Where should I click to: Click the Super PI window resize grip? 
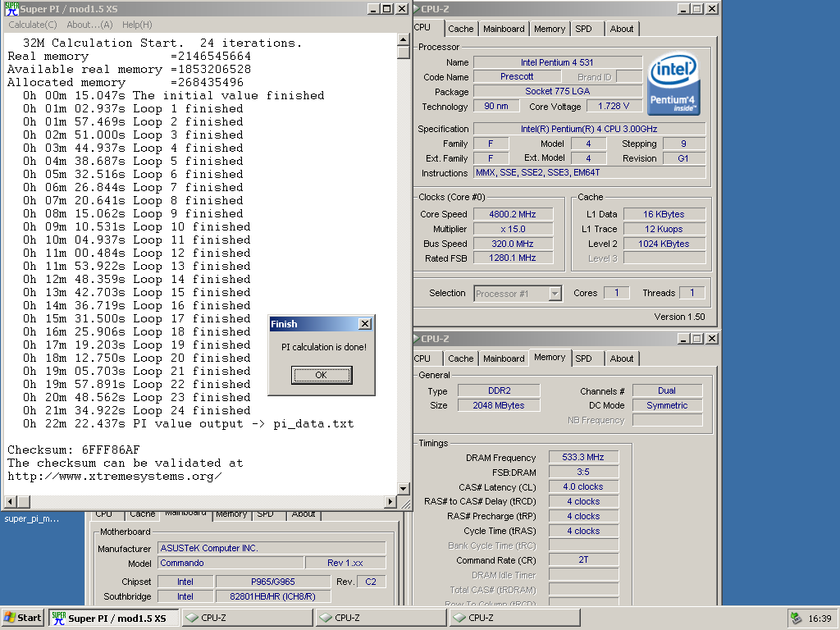[x=405, y=503]
